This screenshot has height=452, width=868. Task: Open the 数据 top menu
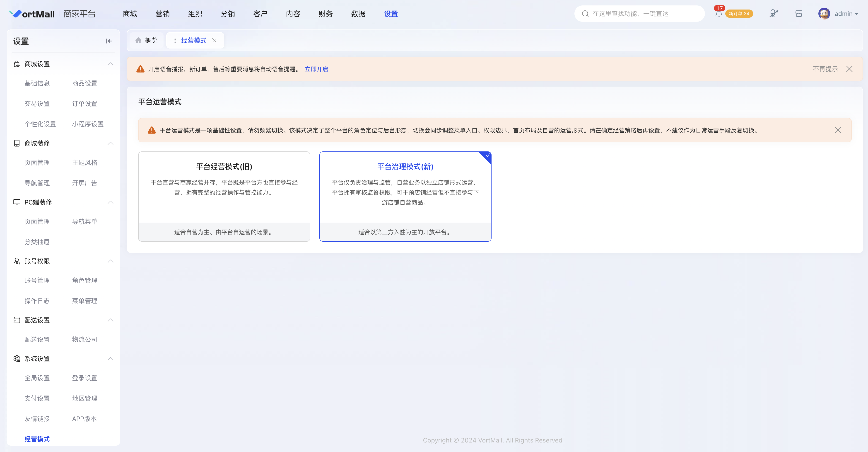pyautogui.click(x=358, y=14)
